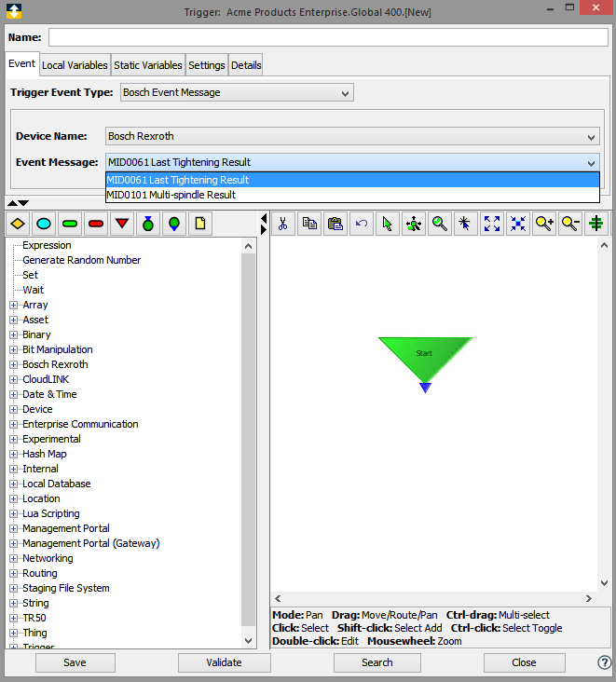Open the Trigger Event Type dropdown
616x682 pixels.
[237, 92]
